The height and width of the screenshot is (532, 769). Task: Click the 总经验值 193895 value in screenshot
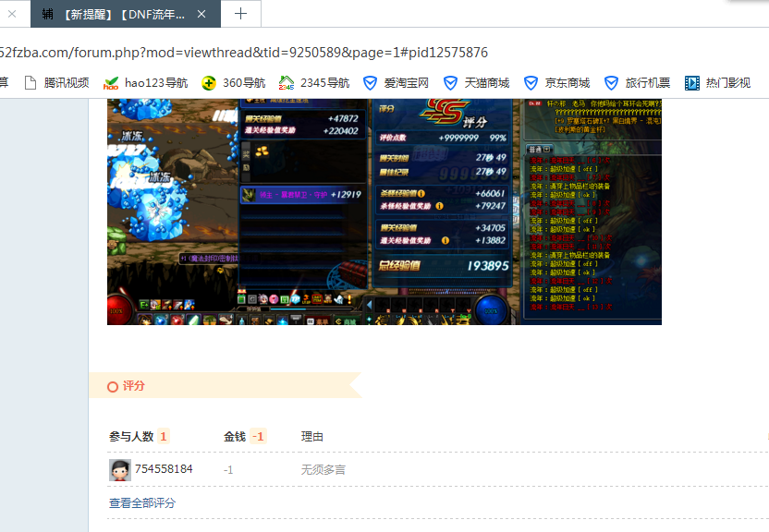pyautogui.click(x=488, y=265)
